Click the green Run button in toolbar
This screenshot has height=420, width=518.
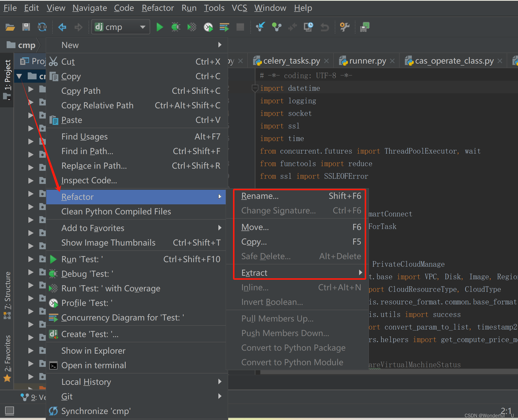[x=159, y=27]
